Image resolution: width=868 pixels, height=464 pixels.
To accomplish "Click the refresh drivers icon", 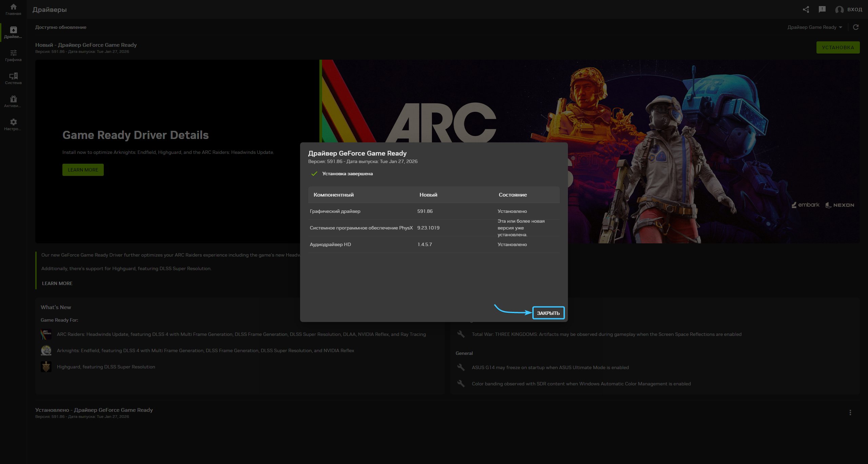I will [x=856, y=27].
